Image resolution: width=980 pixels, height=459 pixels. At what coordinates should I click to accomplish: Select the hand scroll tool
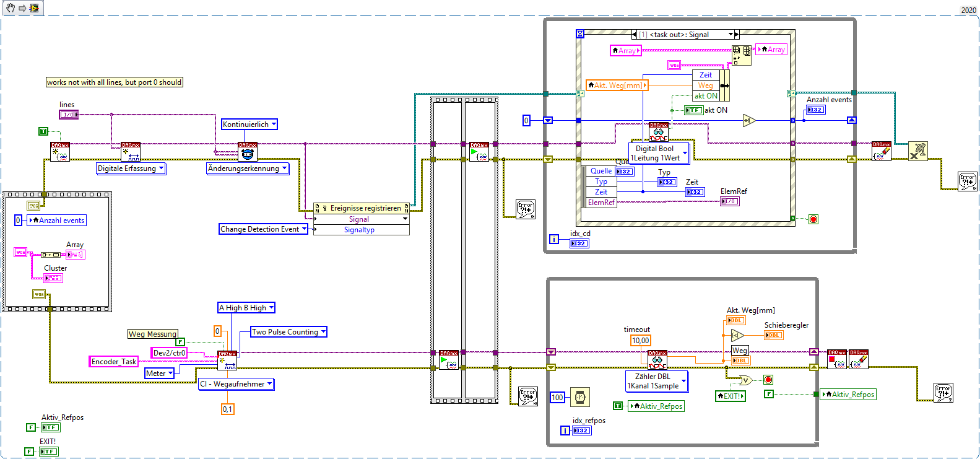tap(10, 8)
